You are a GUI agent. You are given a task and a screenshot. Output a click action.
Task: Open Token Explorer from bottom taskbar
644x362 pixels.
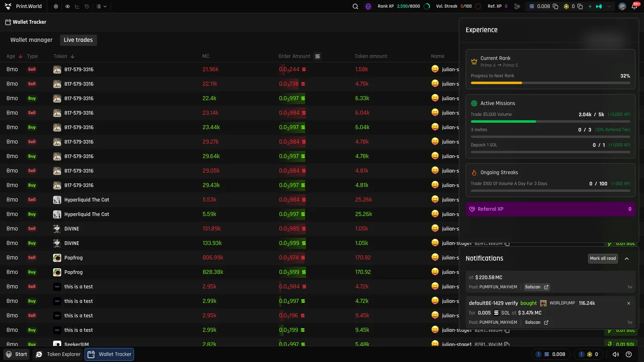coord(58,354)
